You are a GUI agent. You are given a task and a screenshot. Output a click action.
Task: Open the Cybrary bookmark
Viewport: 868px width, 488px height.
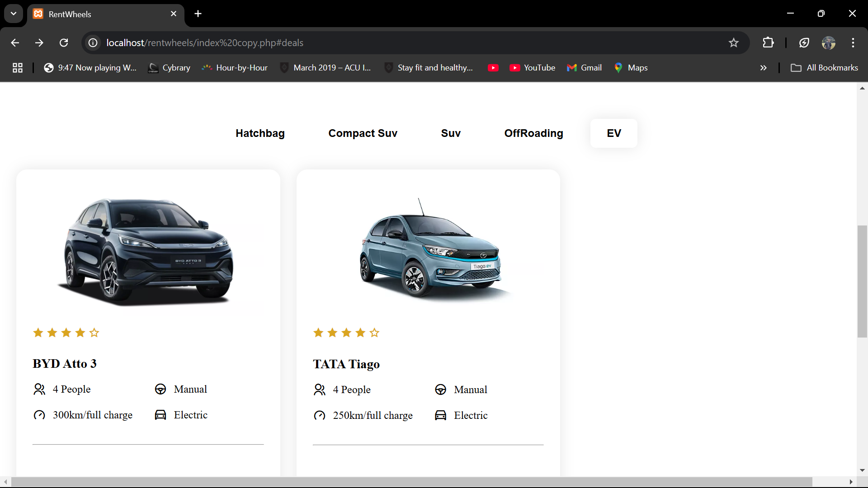tap(170, 68)
